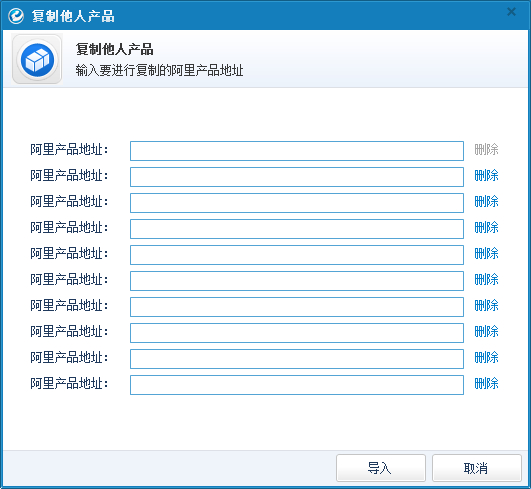
Task: Click the app logo in title bar
Action: pos(16,16)
